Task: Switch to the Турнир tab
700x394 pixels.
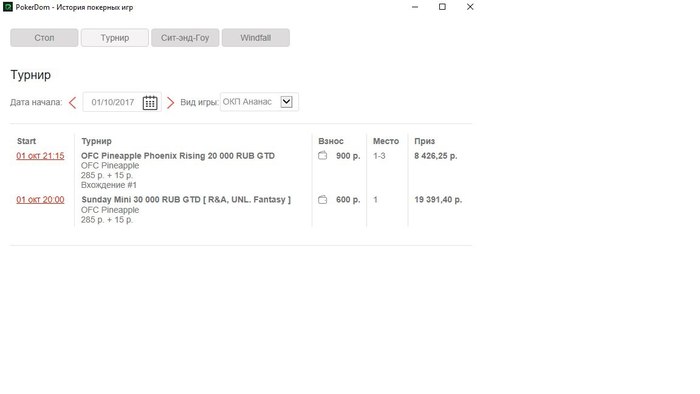Action: (x=115, y=38)
